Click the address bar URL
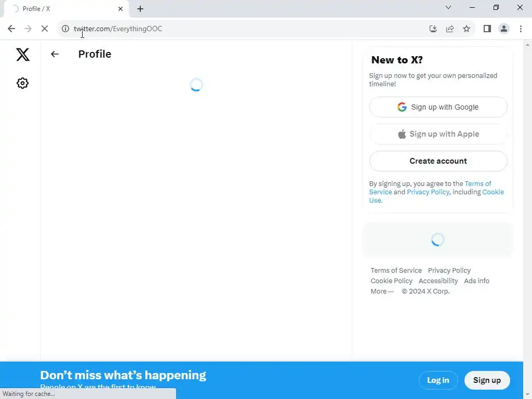 point(118,29)
